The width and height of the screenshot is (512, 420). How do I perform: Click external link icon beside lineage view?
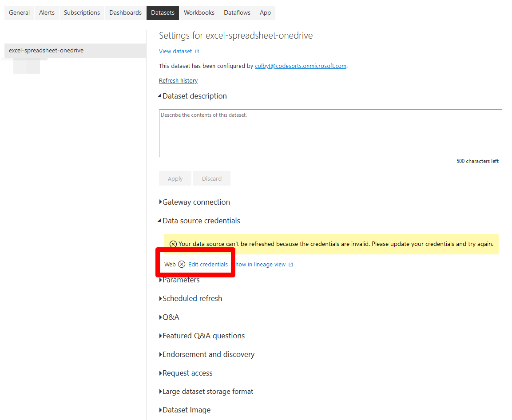(291, 265)
